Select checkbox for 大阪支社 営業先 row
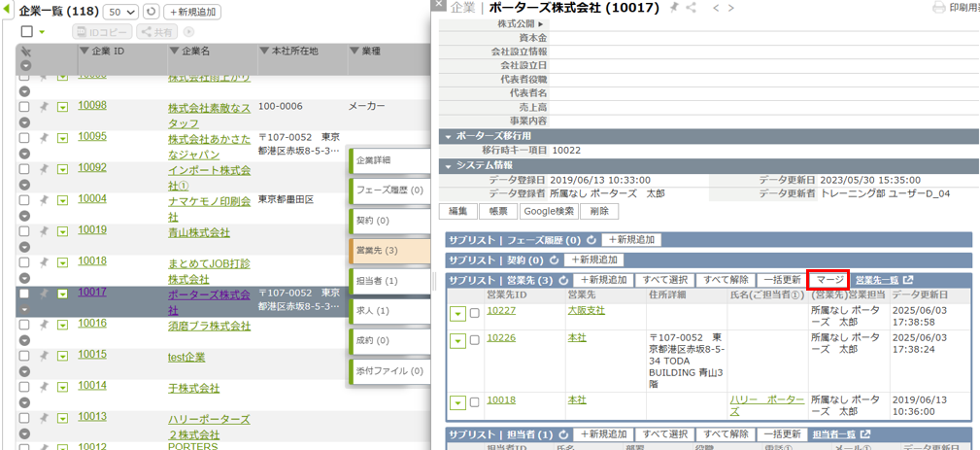Image resolution: width=980 pixels, height=450 pixels. tap(475, 312)
